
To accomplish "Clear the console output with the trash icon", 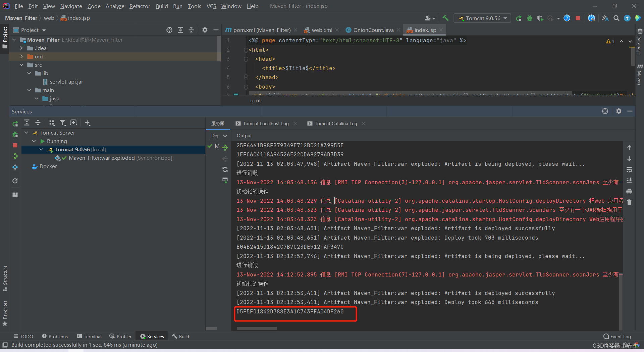I will tap(629, 202).
